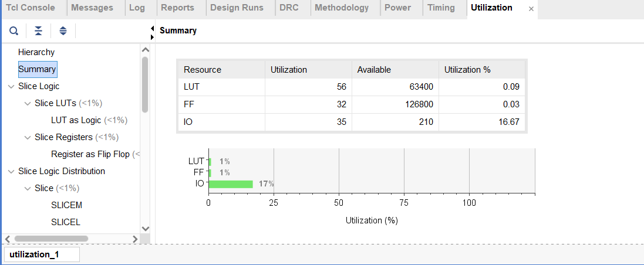Click the Expand All icon
This screenshot has width=644, height=265.
click(x=63, y=30)
